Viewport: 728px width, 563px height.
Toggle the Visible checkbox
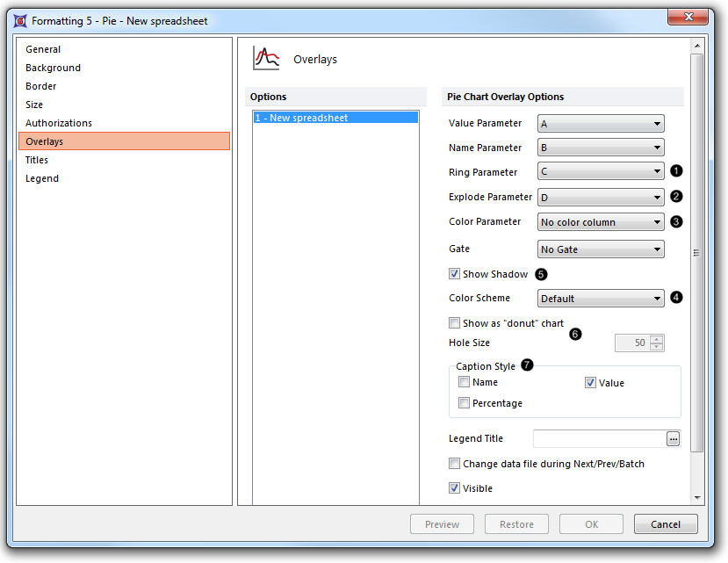coord(454,488)
